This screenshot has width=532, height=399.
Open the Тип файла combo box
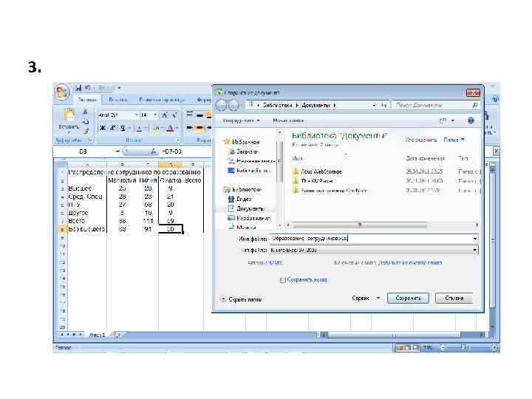coord(374,250)
